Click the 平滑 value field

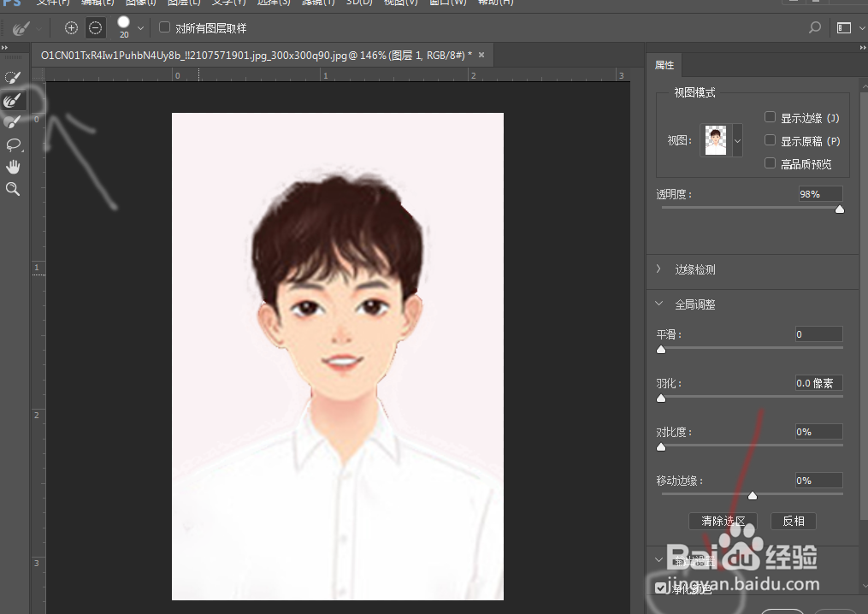tap(818, 334)
